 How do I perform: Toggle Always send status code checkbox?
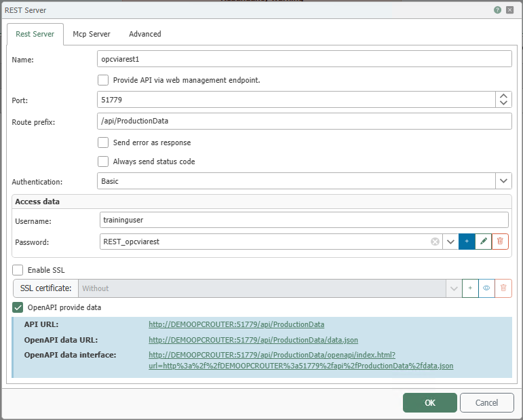coord(103,161)
